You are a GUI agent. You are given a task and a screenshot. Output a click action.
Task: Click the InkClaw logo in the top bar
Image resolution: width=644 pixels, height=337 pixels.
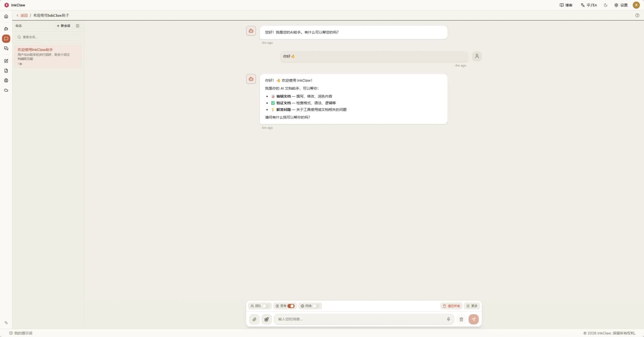15,5
